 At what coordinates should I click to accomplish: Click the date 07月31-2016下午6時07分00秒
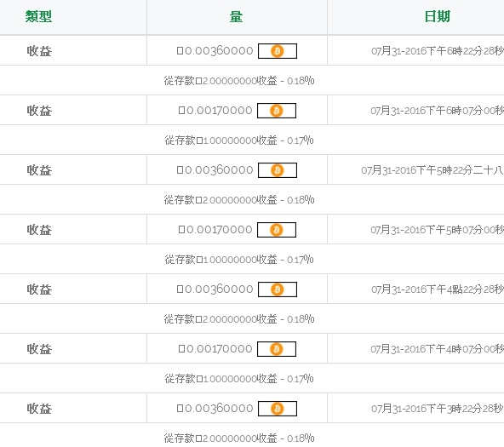pyautogui.click(x=437, y=111)
